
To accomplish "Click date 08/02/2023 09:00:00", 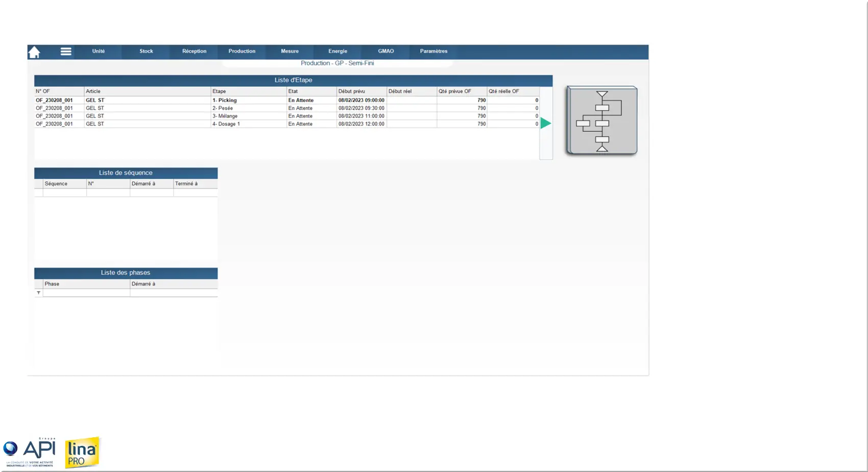I will 361,100.
